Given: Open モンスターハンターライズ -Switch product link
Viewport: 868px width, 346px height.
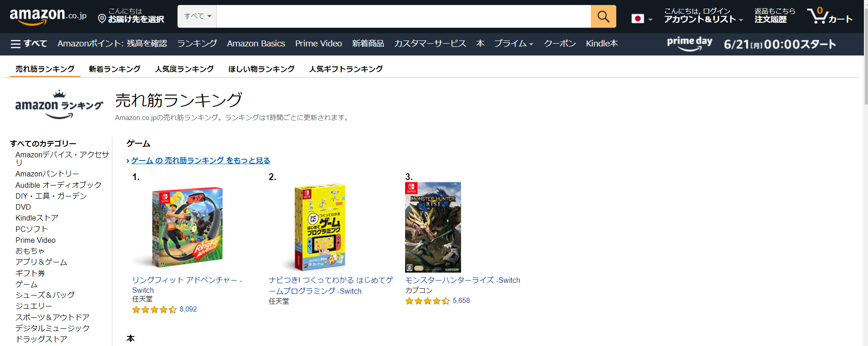Looking at the screenshot, I should [462, 281].
